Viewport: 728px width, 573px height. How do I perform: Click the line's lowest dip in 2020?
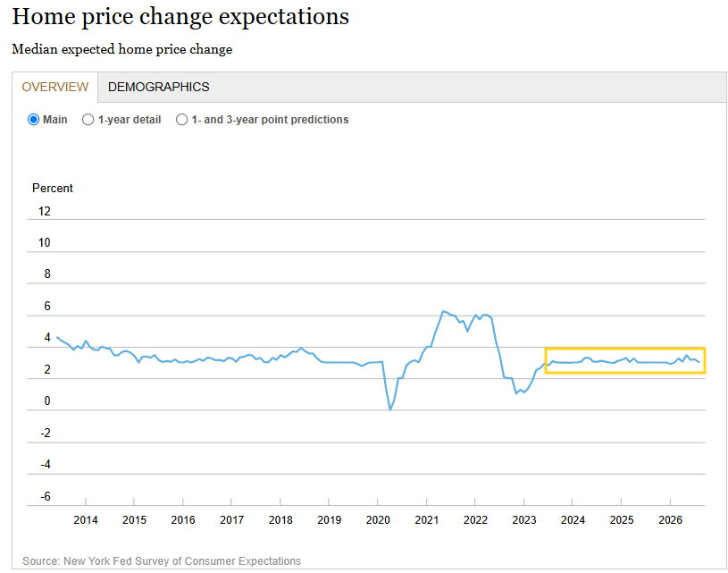click(x=390, y=409)
